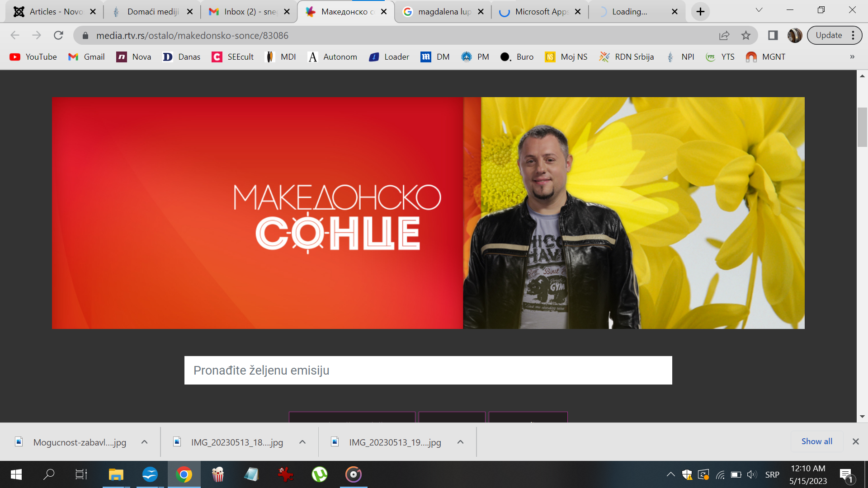Show hidden system tray icons
Image resolution: width=868 pixels, height=488 pixels.
(671, 474)
